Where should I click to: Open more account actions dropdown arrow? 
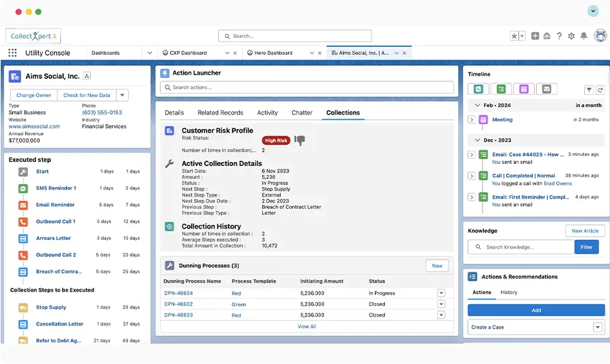tap(122, 96)
